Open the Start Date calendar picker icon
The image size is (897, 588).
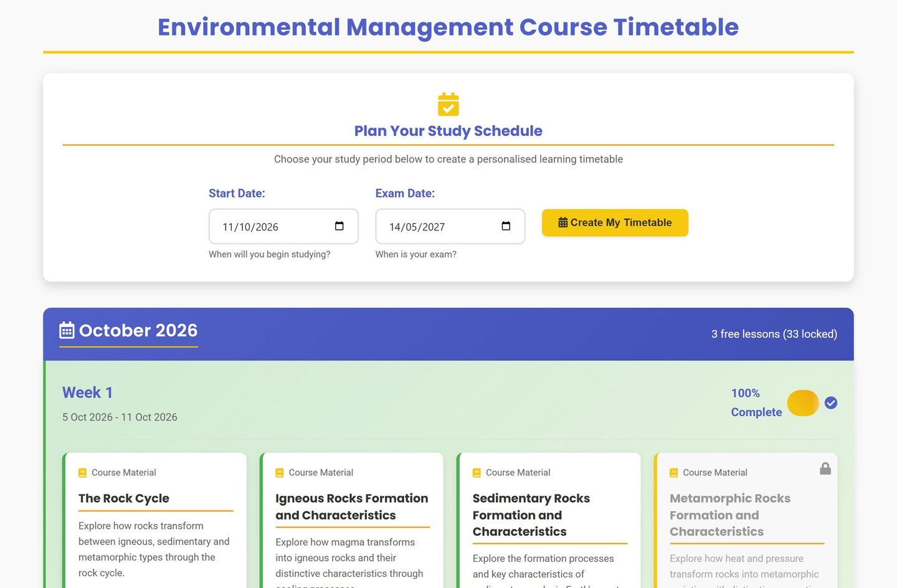339,225
